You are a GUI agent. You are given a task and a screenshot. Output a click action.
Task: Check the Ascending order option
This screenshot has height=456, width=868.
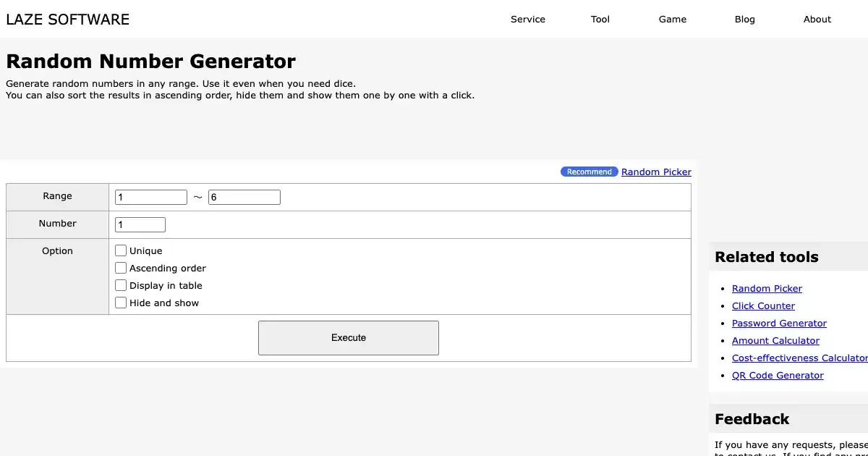point(121,268)
